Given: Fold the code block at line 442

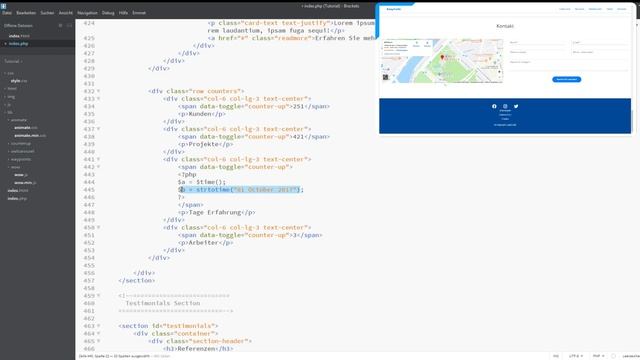Looking at the screenshot, I should tap(98, 167).
